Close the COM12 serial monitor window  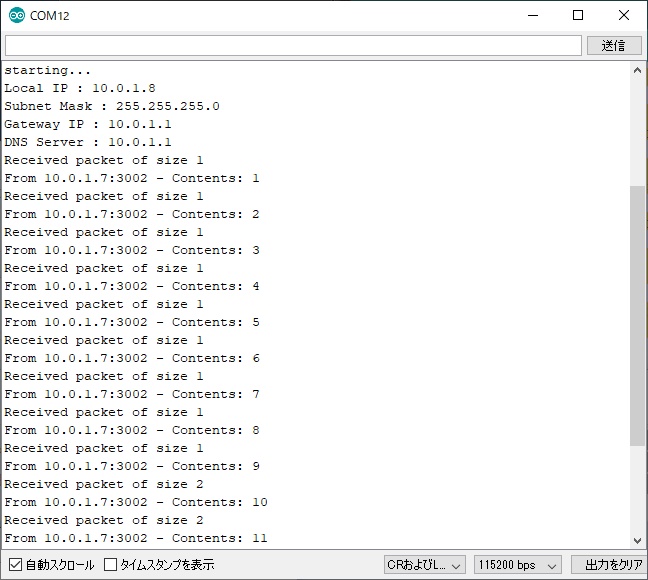pos(624,15)
